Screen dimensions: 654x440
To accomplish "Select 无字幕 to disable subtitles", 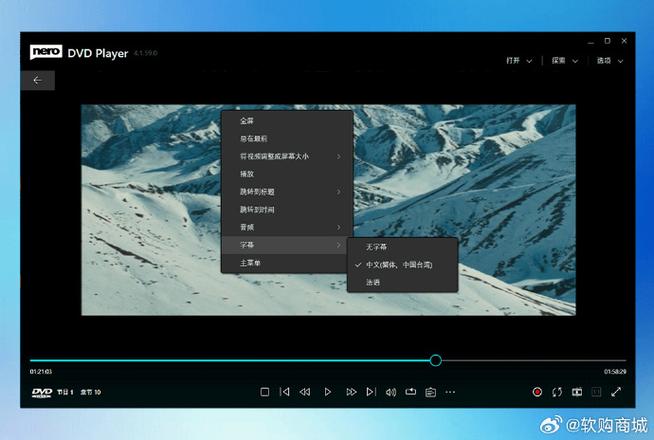I will [x=402, y=247].
